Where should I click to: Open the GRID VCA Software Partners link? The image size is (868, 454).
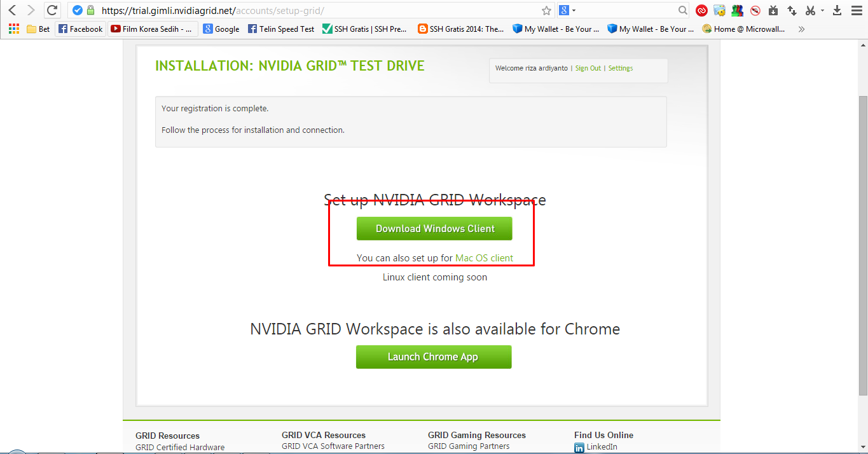coord(333,446)
